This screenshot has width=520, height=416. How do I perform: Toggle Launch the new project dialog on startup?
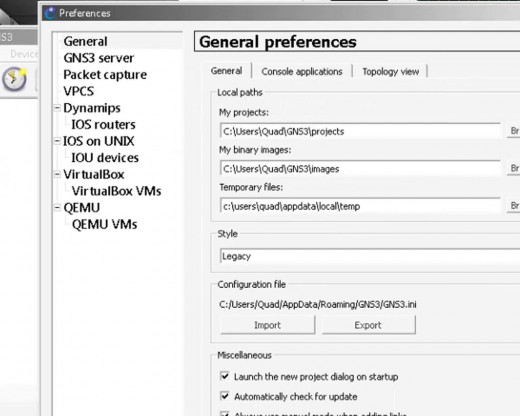pos(225,376)
